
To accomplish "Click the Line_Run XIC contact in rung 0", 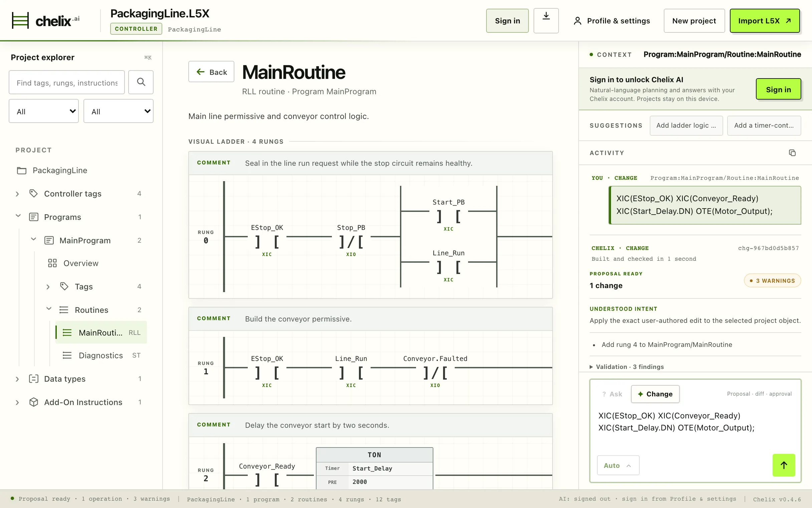I will [x=449, y=267].
